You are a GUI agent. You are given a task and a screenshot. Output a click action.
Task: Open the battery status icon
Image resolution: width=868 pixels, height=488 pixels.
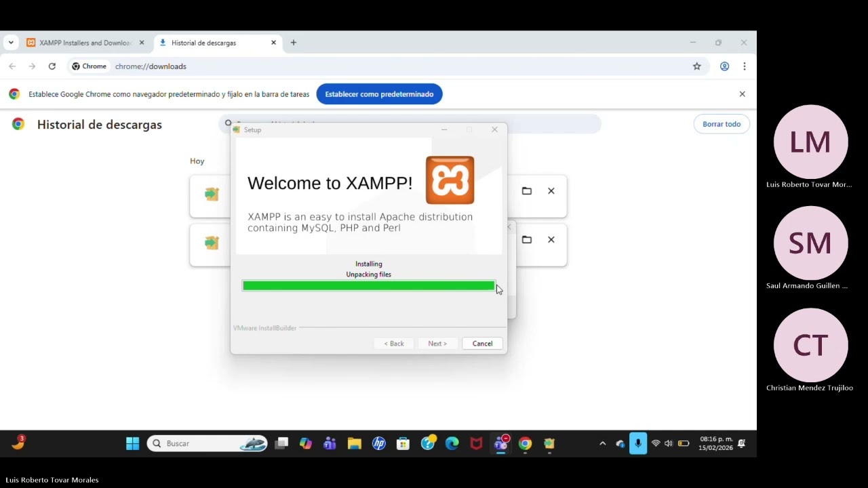pos(684,443)
